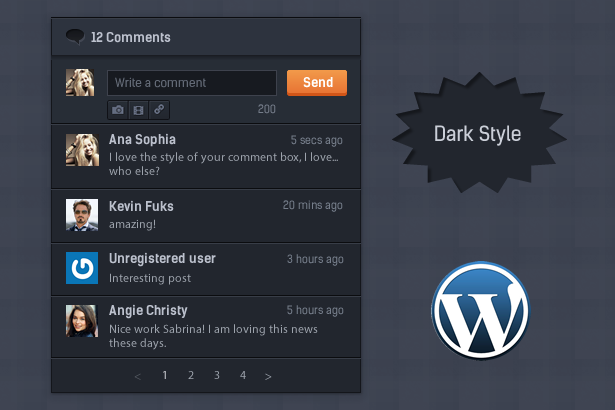Click the link attachment icon

click(159, 110)
